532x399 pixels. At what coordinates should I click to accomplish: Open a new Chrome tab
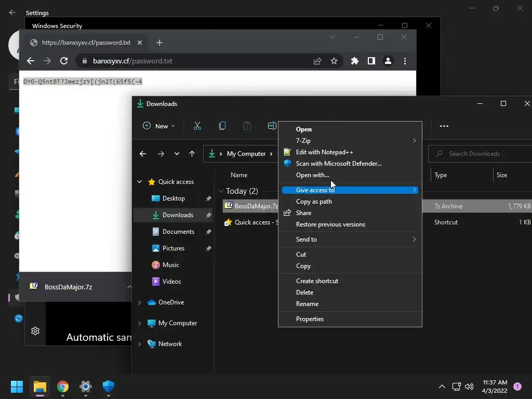pyautogui.click(x=159, y=43)
